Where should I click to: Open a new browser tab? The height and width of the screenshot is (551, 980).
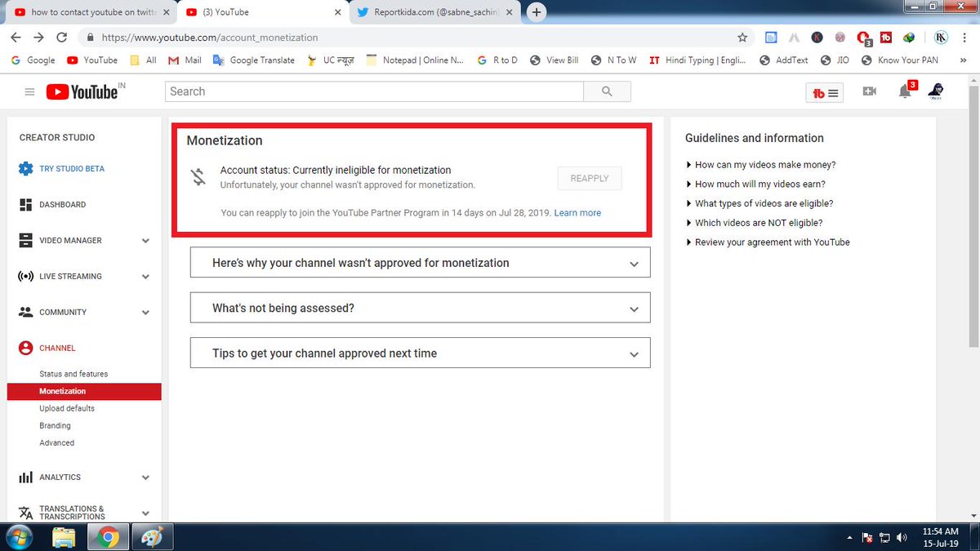point(537,12)
